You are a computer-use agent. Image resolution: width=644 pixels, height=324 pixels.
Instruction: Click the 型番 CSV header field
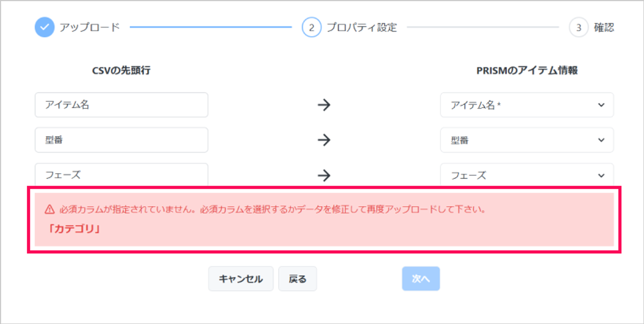pos(121,140)
